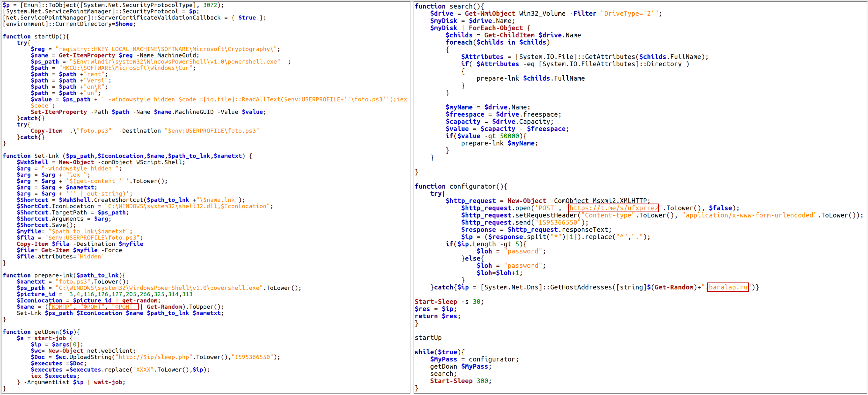
Task: Click 'function getDown($ip){'
Action: tap(41, 332)
